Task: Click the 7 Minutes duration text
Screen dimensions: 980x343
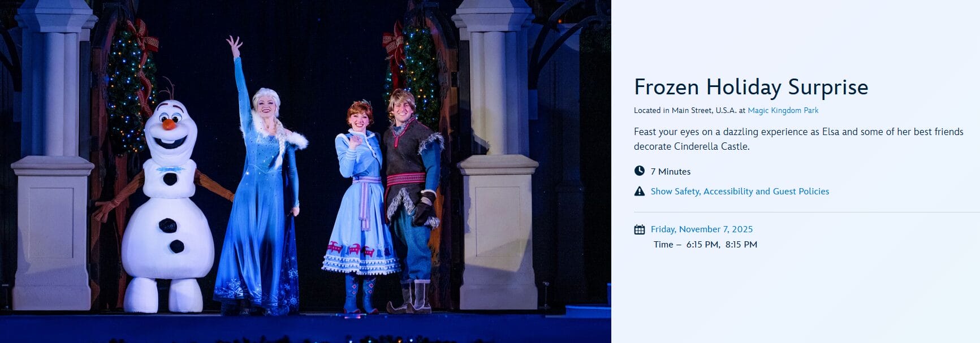Action: coord(671,172)
